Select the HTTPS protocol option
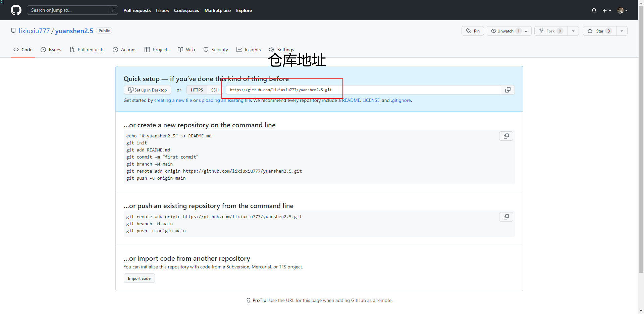644x314 pixels. point(197,90)
